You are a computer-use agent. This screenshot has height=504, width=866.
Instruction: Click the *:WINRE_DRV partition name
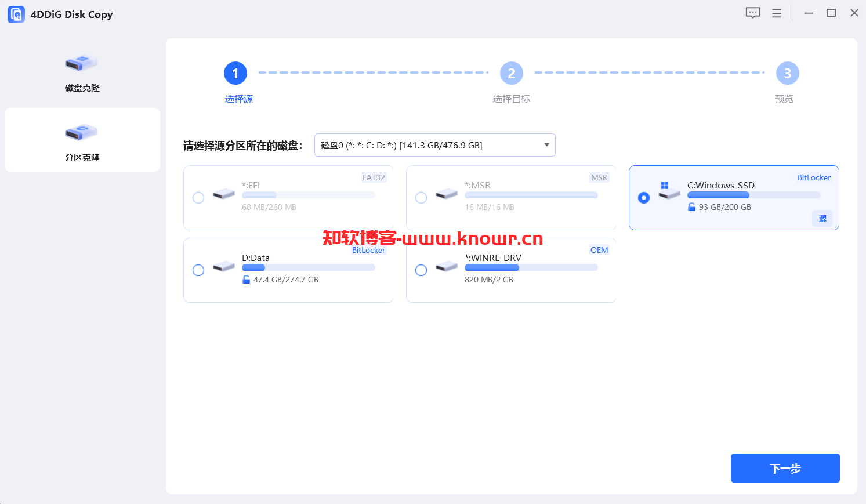tap(493, 258)
